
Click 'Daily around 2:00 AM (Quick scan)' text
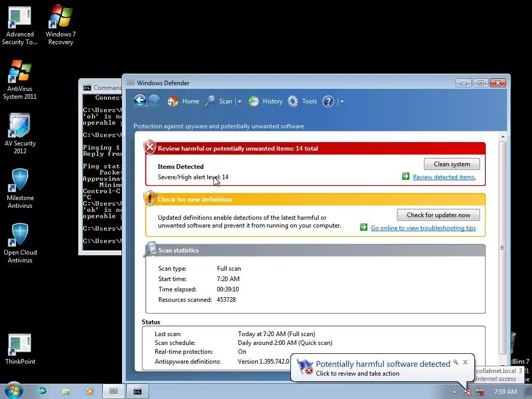[x=285, y=343]
